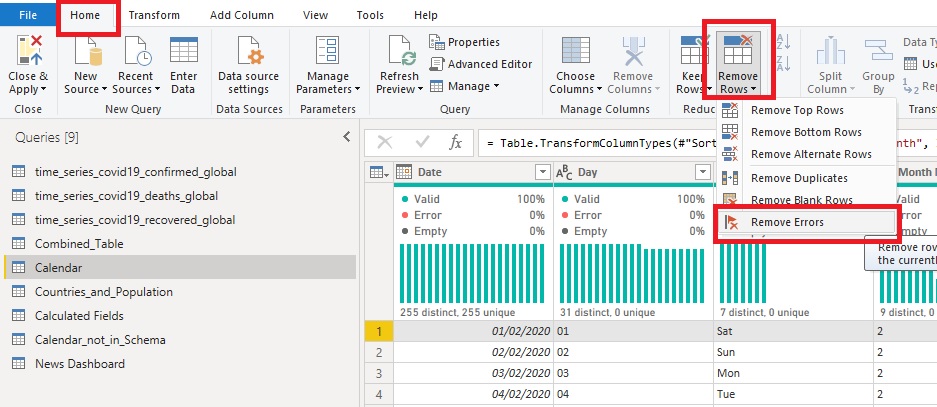The height and width of the screenshot is (407, 937).
Task: Click the Close & Apply icon
Action: pyautogui.click(x=29, y=50)
